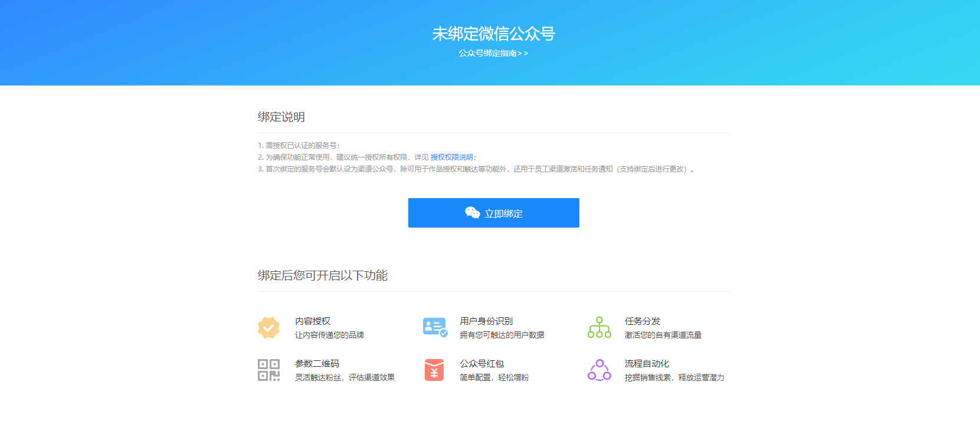Select the 用户身份识别 feature title
980x431 pixels.
[486, 321]
